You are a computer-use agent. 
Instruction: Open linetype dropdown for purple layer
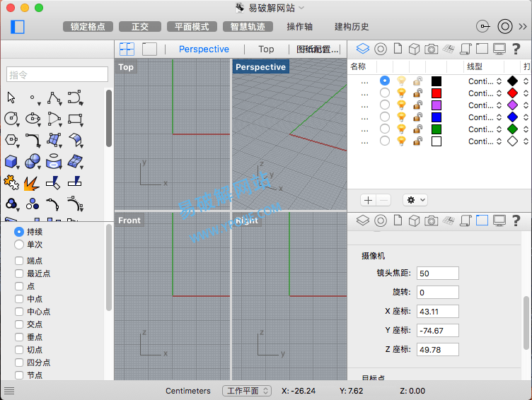(485, 105)
